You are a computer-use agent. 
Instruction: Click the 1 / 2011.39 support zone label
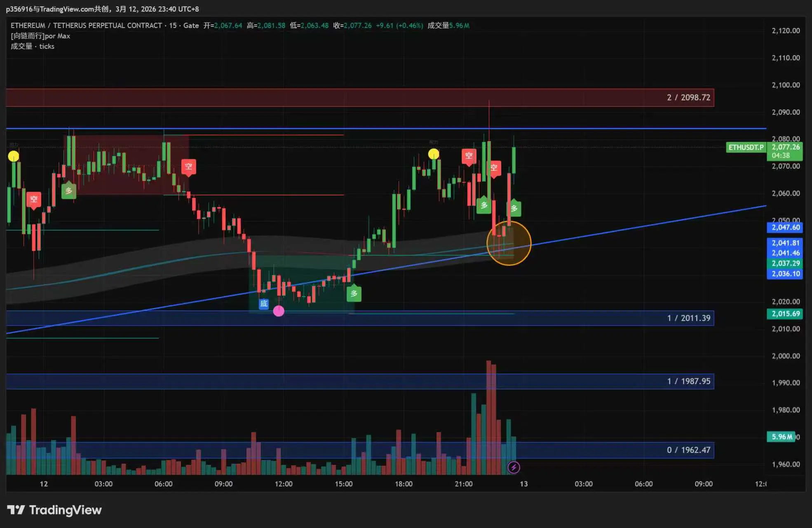[x=688, y=318]
